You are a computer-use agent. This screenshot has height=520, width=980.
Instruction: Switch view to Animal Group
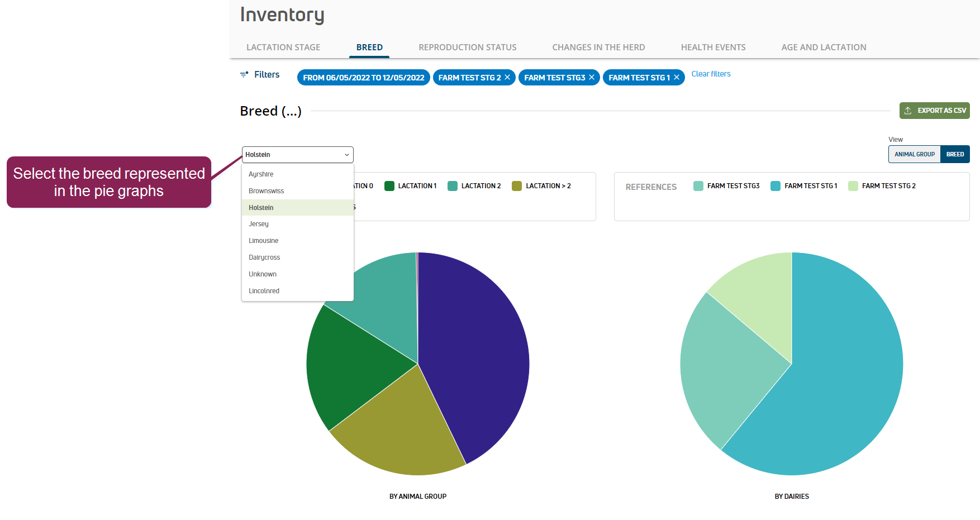[914, 154]
